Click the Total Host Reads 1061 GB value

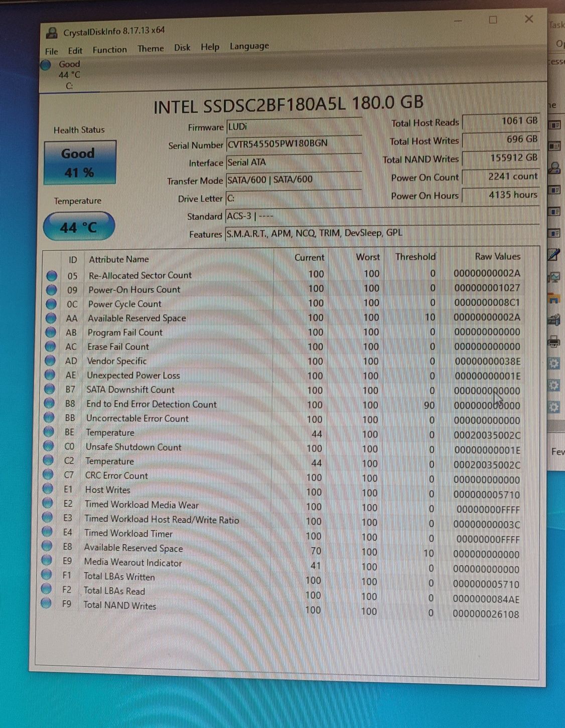pos(500,121)
